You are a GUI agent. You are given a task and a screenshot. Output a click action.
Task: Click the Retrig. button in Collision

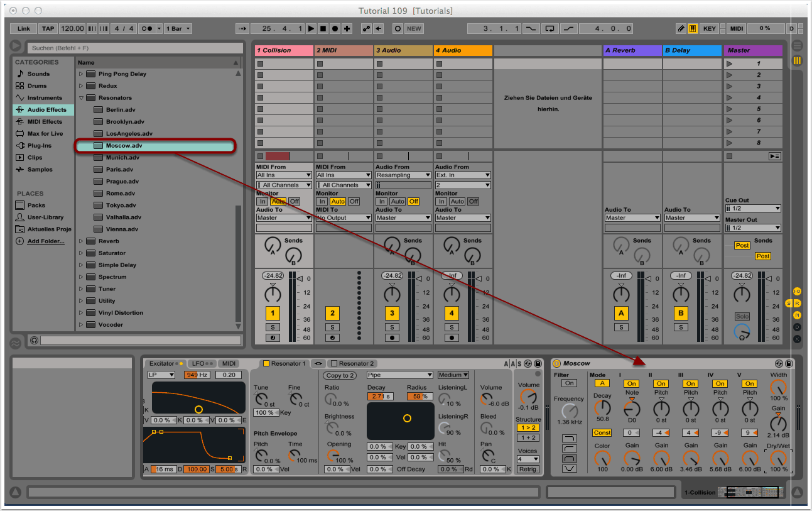pos(528,469)
